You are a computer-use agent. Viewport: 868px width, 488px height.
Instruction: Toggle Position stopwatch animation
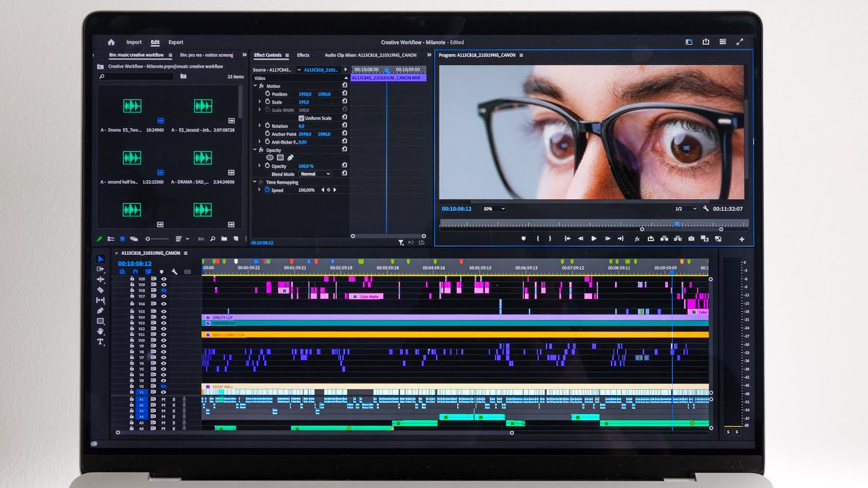coord(267,94)
